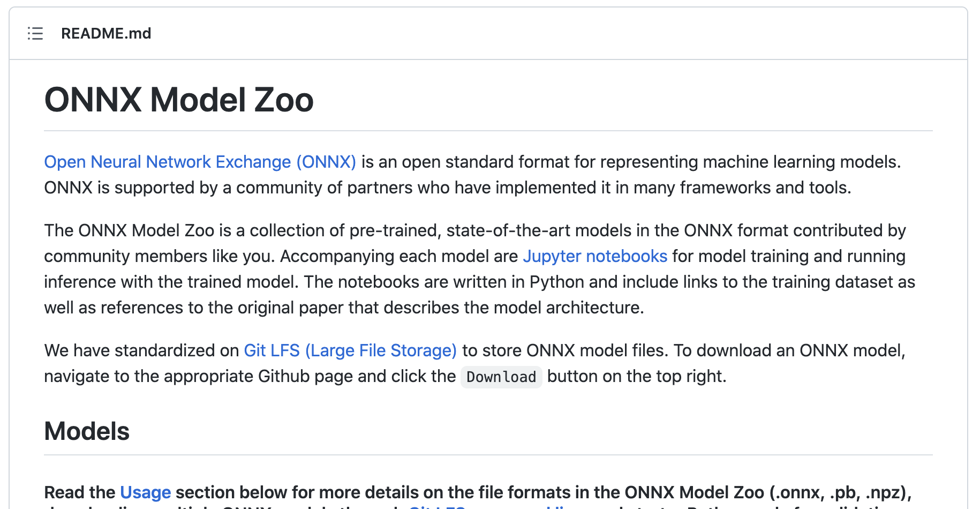
Task: Click text "We have standardized on"
Action: 141,350
